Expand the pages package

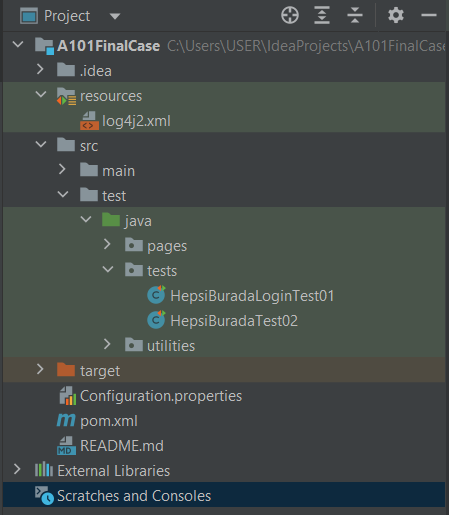click(x=107, y=244)
